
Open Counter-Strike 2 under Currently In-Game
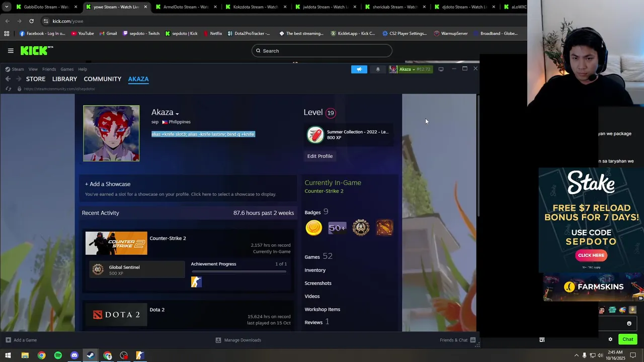coord(324,191)
